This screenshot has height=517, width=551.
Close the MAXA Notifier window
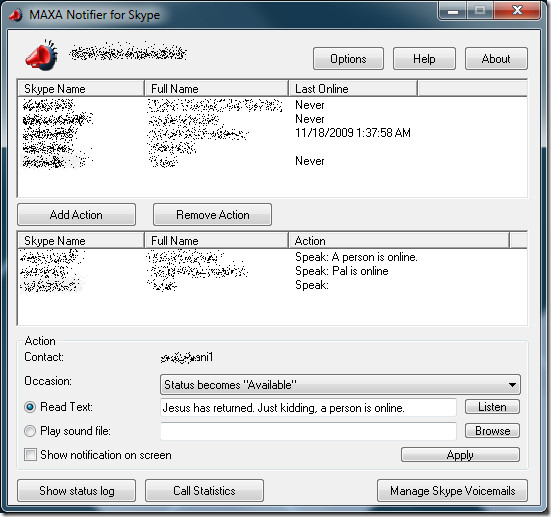pyautogui.click(x=517, y=11)
